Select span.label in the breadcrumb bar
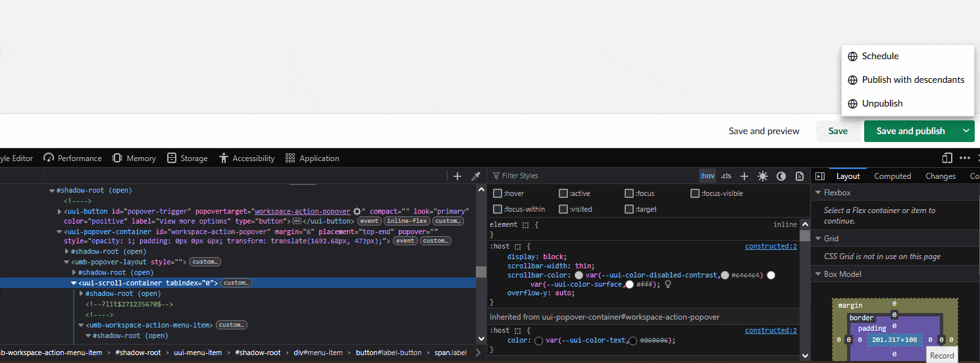This screenshot has width=980, height=363. (x=450, y=352)
